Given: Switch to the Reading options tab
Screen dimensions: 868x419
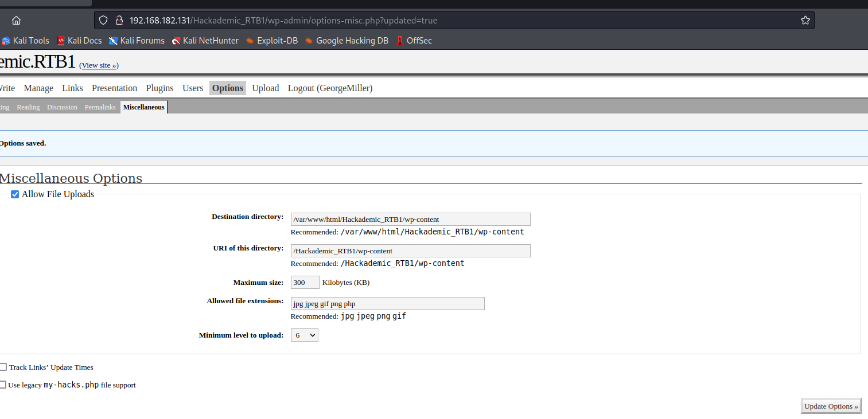Looking at the screenshot, I should click(x=28, y=107).
